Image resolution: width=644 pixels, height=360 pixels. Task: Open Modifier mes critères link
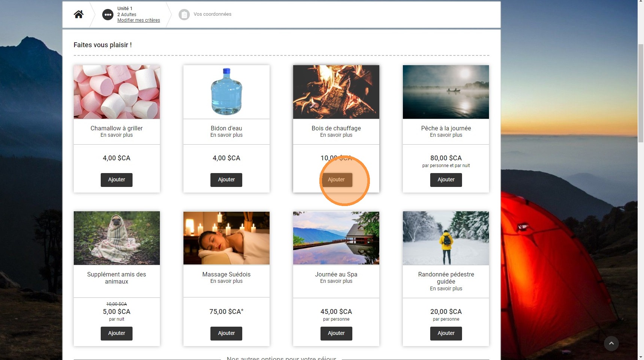(x=139, y=20)
